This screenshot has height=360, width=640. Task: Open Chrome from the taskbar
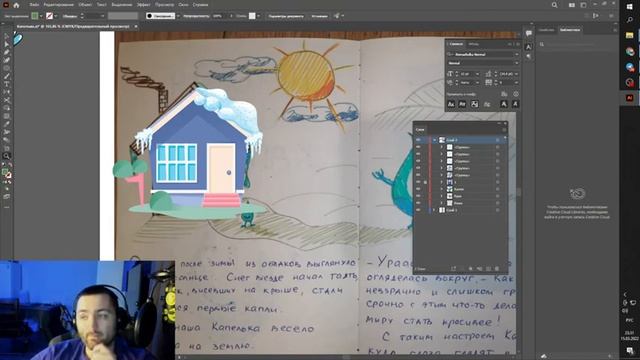click(x=629, y=51)
